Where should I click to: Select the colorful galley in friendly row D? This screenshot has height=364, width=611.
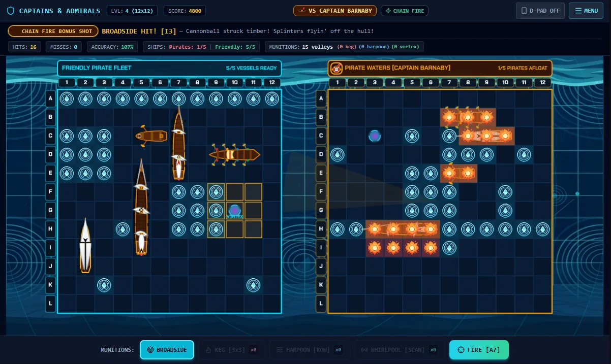pos(235,154)
